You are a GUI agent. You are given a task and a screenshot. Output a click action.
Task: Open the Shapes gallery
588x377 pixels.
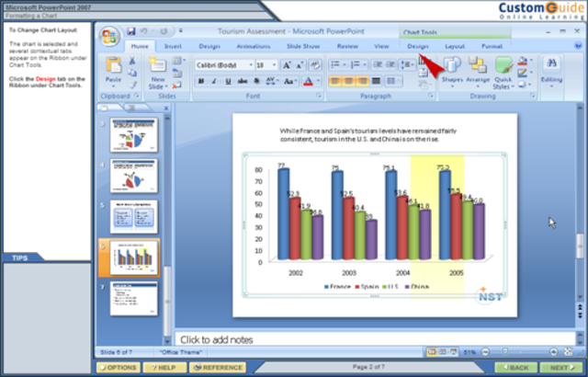(x=451, y=73)
